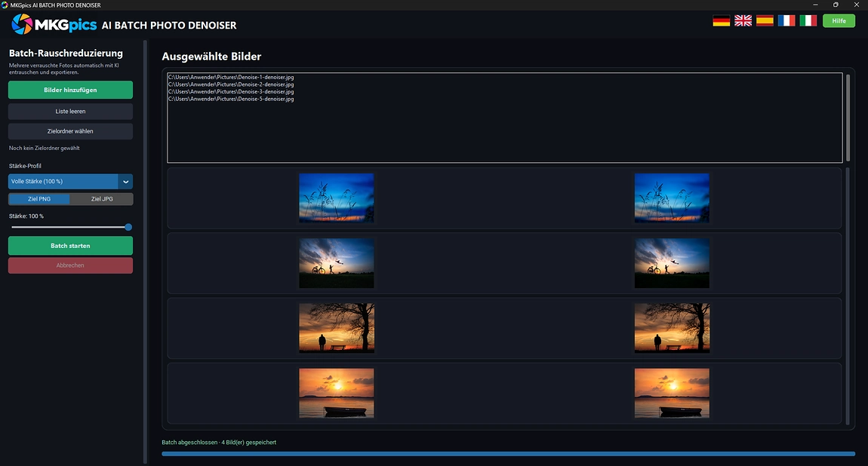Open the Hilfe help button
The height and width of the screenshot is (466, 868).
tap(839, 21)
